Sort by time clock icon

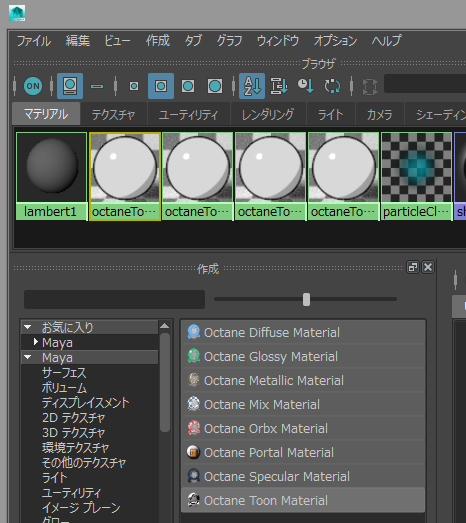click(x=306, y=86)
